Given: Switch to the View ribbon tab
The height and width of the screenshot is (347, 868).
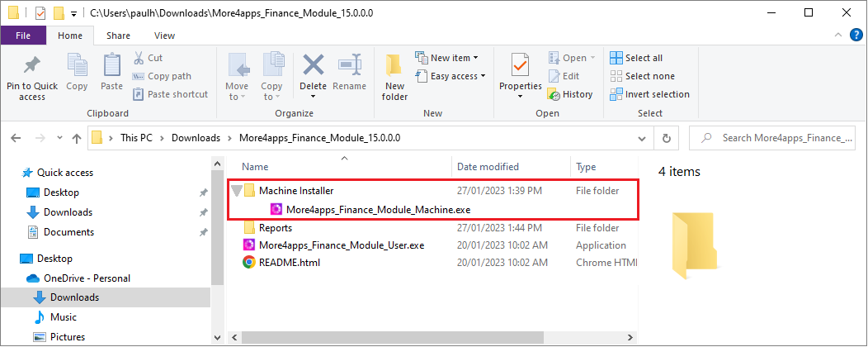Looking at the screenshot, I should click(164, 36).
